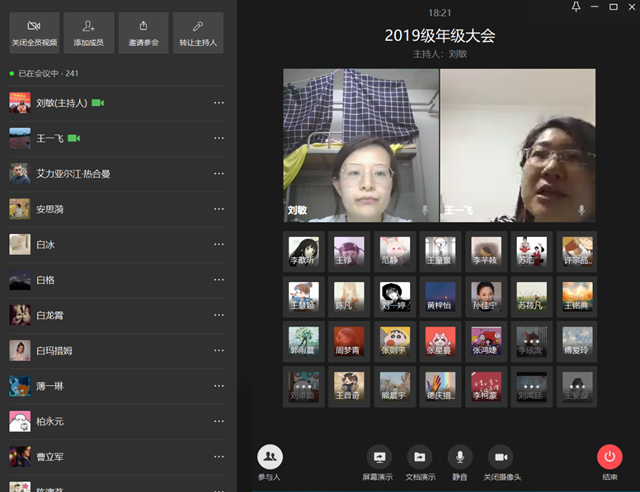Click the 2019级年级大会 meeting title

(x=439, y=36)
